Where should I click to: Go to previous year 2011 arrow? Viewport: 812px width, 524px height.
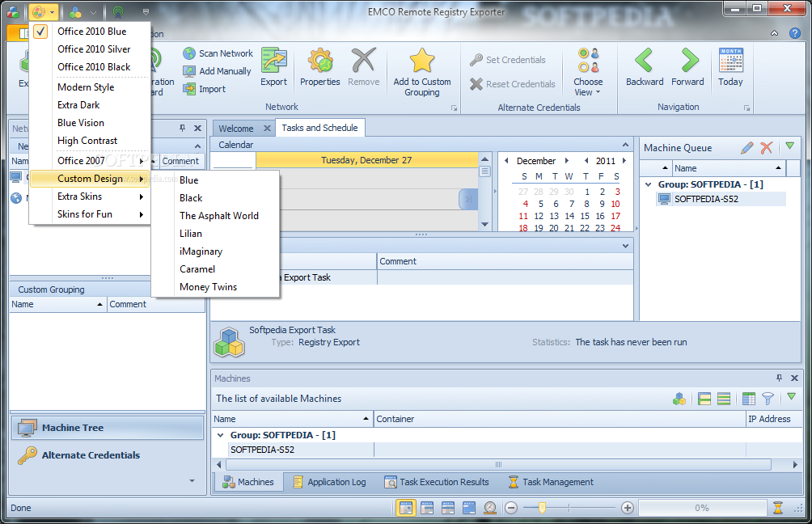click(586, 160)
